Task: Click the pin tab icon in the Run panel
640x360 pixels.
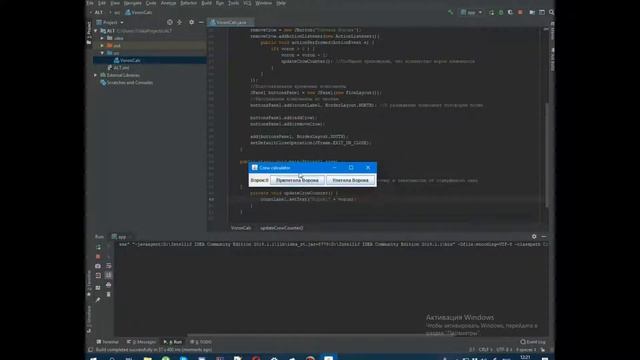Action: [98, 300]
